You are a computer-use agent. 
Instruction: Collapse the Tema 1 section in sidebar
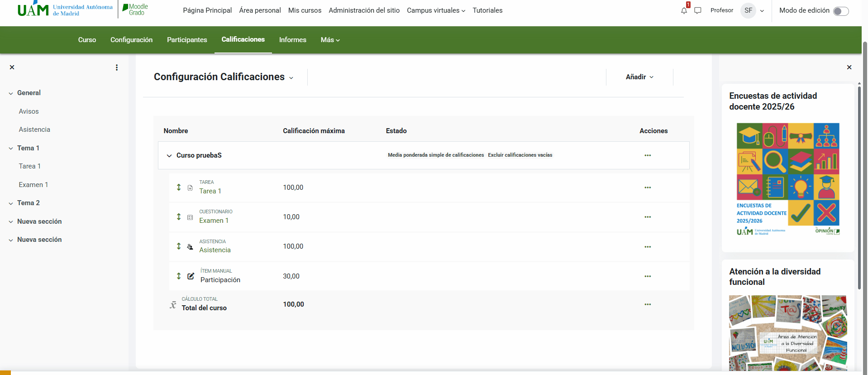click(x=11, y=148)
